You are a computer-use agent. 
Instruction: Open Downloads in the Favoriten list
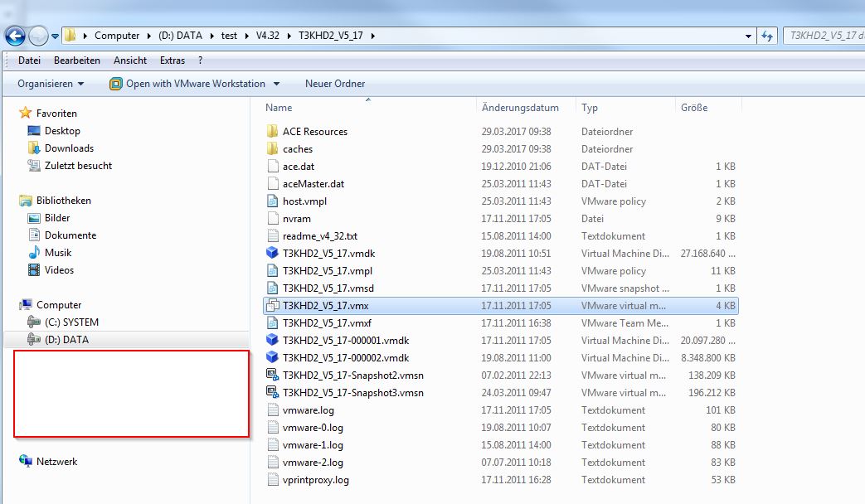coord(69,148)
